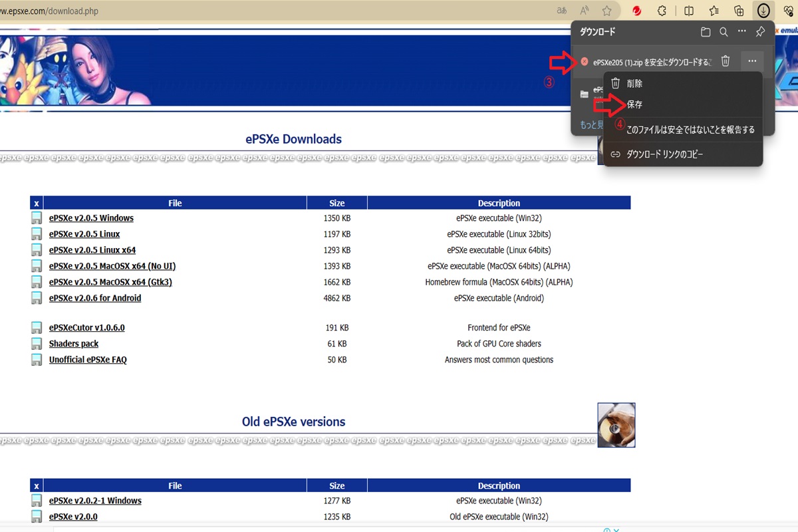Toggle split screen view icon
798x532 pixels.
pyautogui.click(x=689, y=11)
